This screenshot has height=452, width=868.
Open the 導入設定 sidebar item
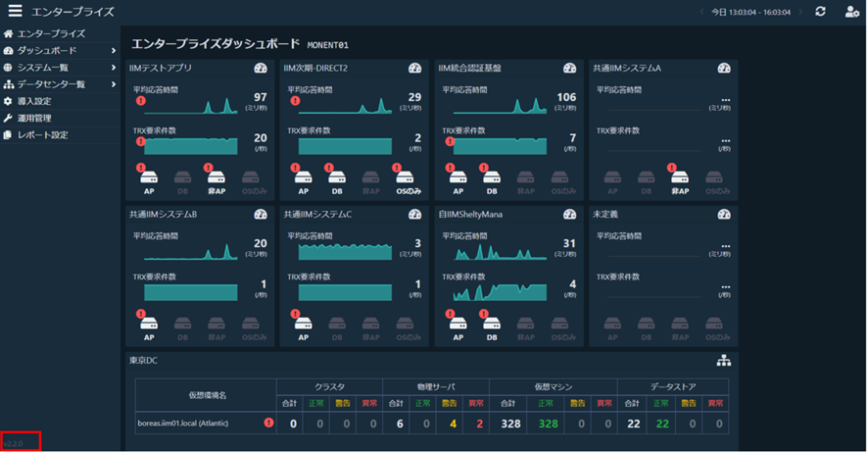click(x=60, y=101)
